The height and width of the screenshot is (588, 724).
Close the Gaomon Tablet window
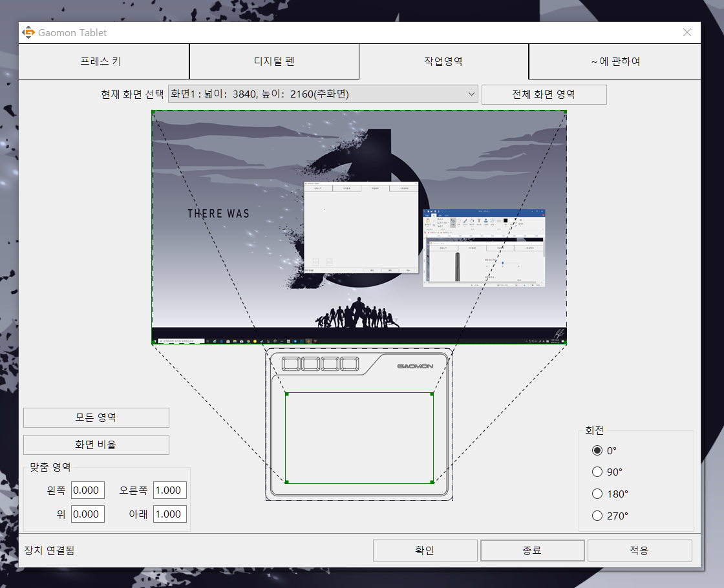[687, 32]
